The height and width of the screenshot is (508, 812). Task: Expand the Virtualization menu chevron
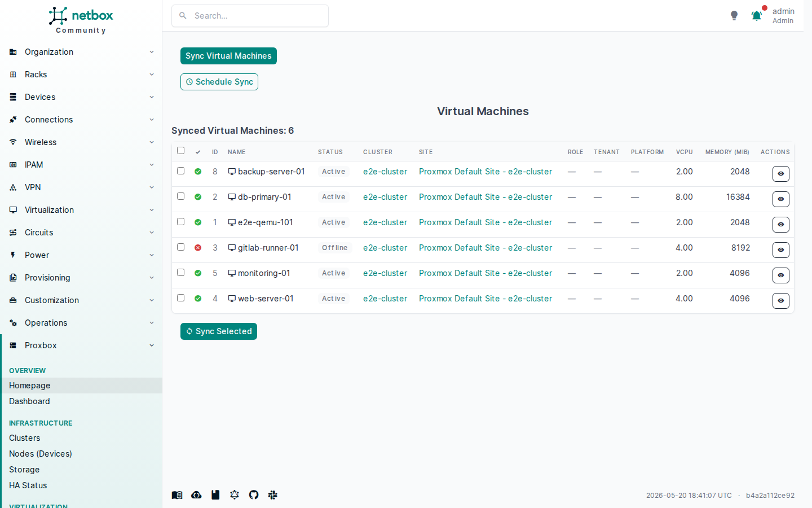pyautogui.click(x=152, y=210)
